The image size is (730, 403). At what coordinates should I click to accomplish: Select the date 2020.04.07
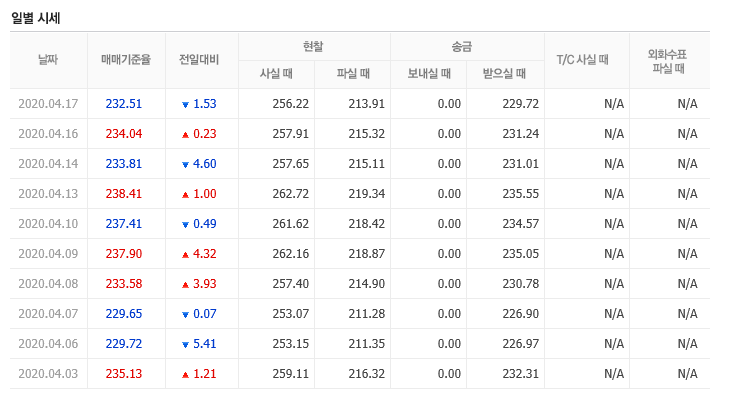[x=48, y=314]
